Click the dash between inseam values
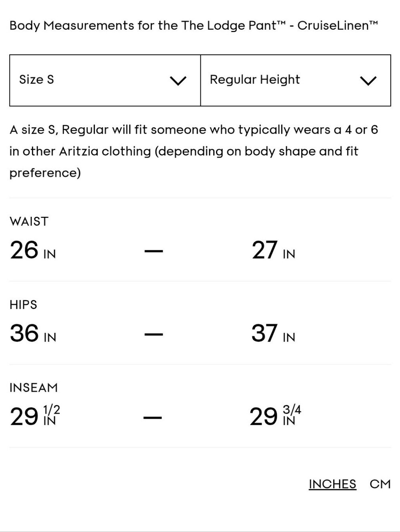The height and width of the screenshot is (532, 400). pyautogui.click(x=153, y=418)
